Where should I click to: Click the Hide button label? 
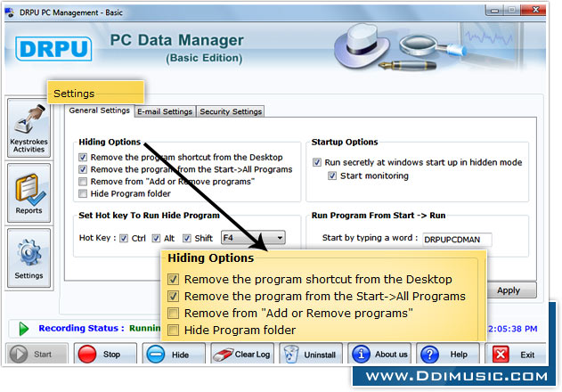point(180,355)
